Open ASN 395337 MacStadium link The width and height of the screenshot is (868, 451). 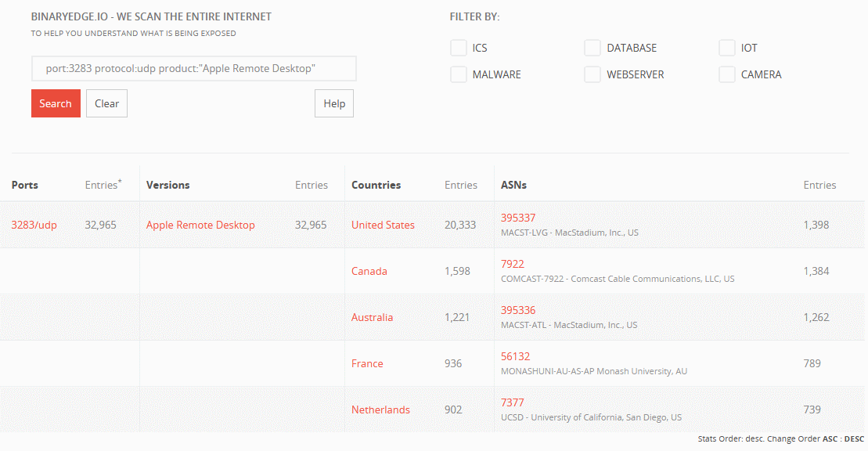click(x=518, y=218)
